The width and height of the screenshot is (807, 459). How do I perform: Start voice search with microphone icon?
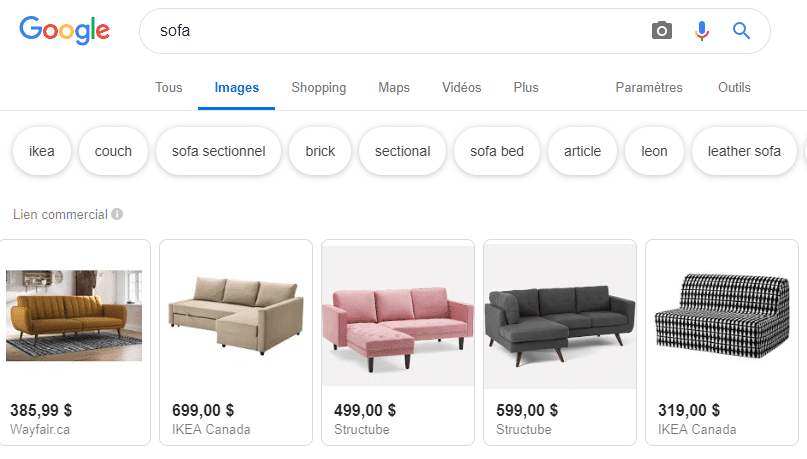click(702, 31)
